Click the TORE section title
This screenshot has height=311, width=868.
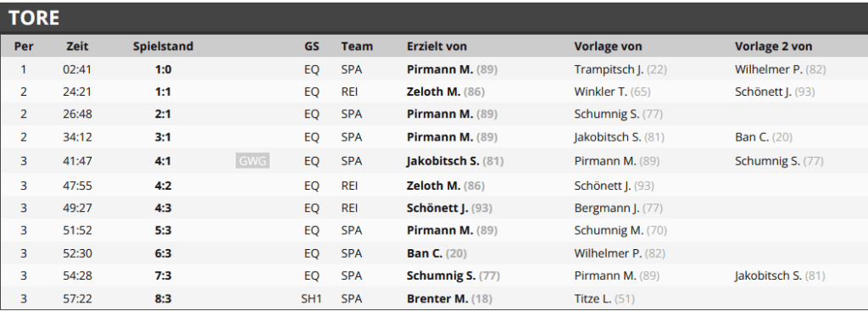coord(34,19)
